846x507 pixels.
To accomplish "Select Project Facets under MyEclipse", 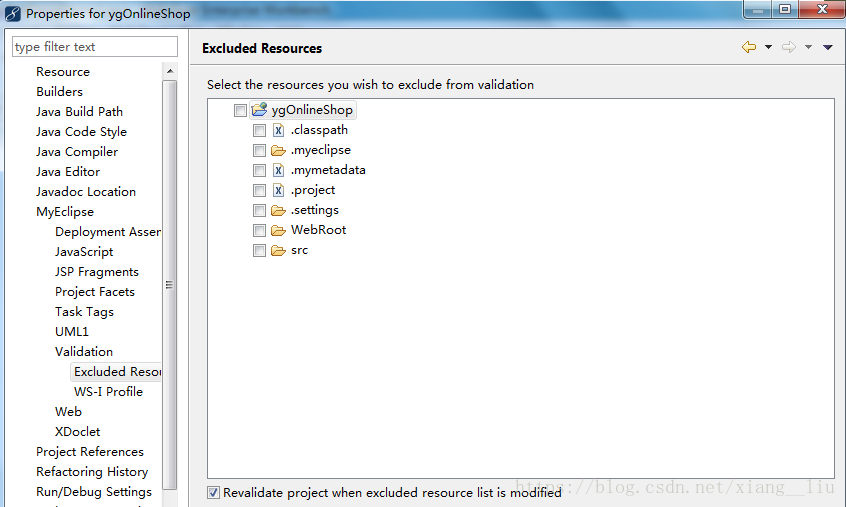I will click(x=95, y=292).
